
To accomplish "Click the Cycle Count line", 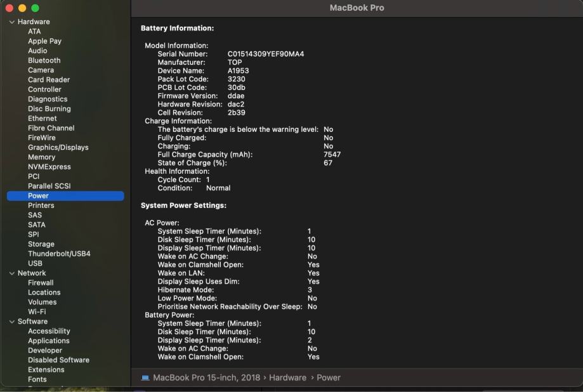I will pyautogui.click(x=184, y=180).
